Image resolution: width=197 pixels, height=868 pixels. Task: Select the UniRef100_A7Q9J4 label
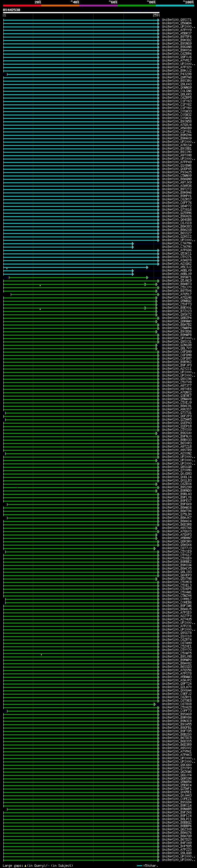(x=177, y=125)
